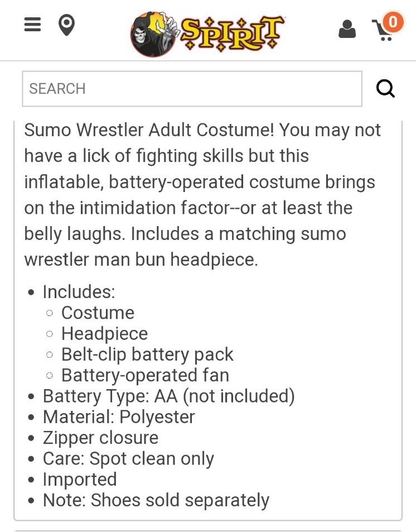Select the "Includes:" bullet item

coord(79,292)
